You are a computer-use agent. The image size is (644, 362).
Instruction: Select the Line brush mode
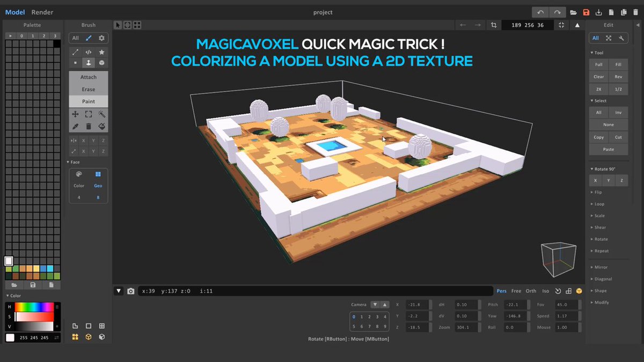click(x=75, y=52)
